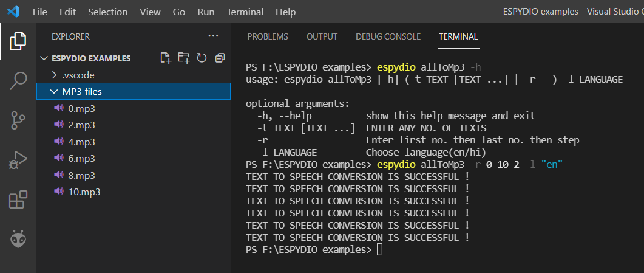Open the Run menu

[x=206, y=12]
